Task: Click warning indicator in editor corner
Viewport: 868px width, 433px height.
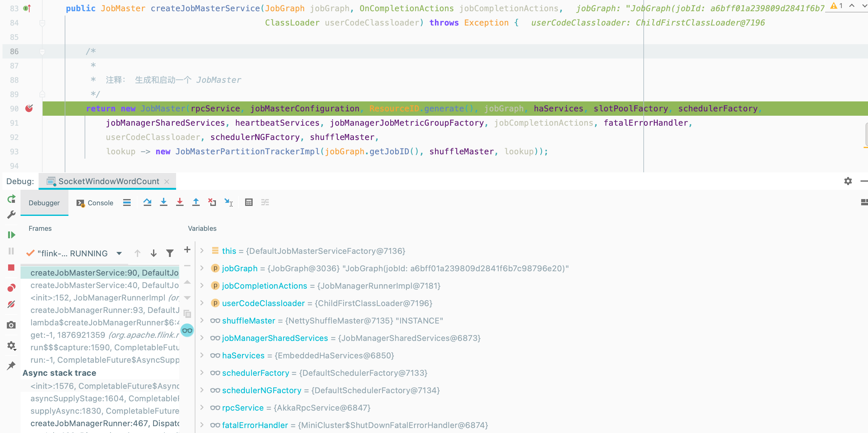Action: (836, 6)
